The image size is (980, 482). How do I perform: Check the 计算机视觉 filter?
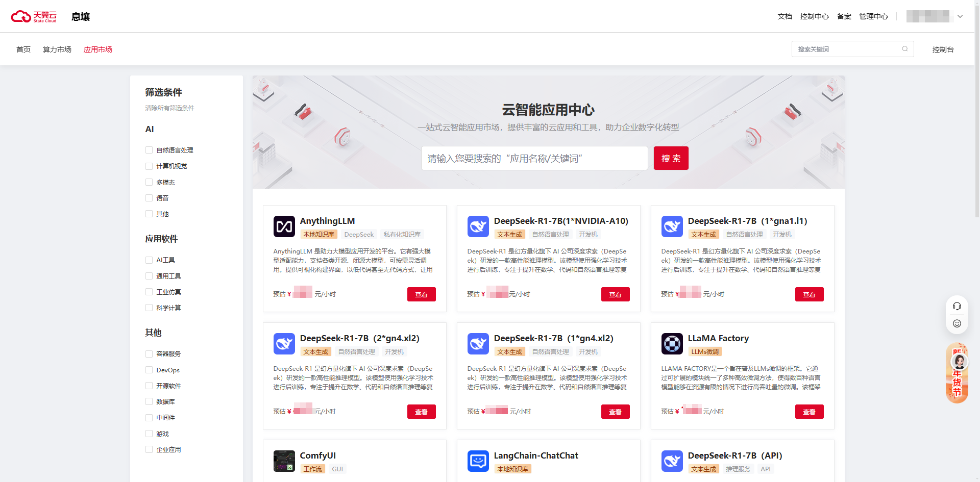149,166
